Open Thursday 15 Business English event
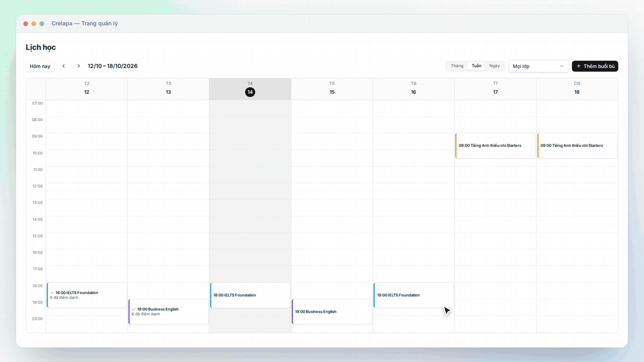 332,312
